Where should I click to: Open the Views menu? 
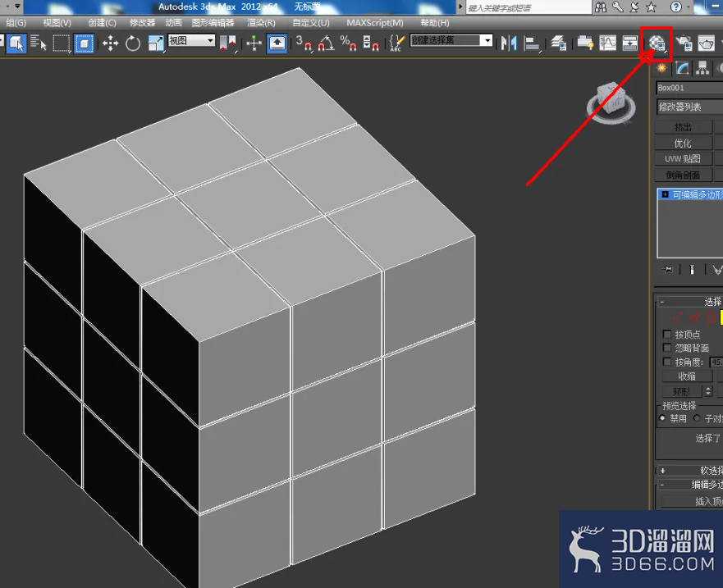(57, 23)
